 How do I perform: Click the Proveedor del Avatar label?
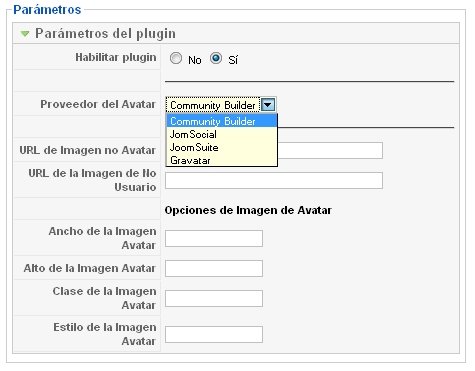tap(98, 104)
